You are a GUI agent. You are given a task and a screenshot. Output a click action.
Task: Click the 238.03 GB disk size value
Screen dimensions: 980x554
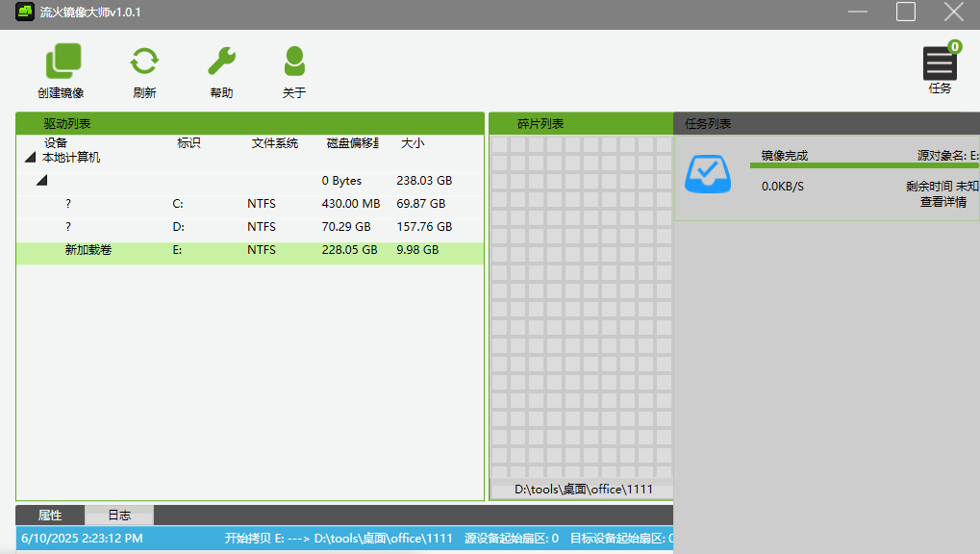[x=424, y=181]
